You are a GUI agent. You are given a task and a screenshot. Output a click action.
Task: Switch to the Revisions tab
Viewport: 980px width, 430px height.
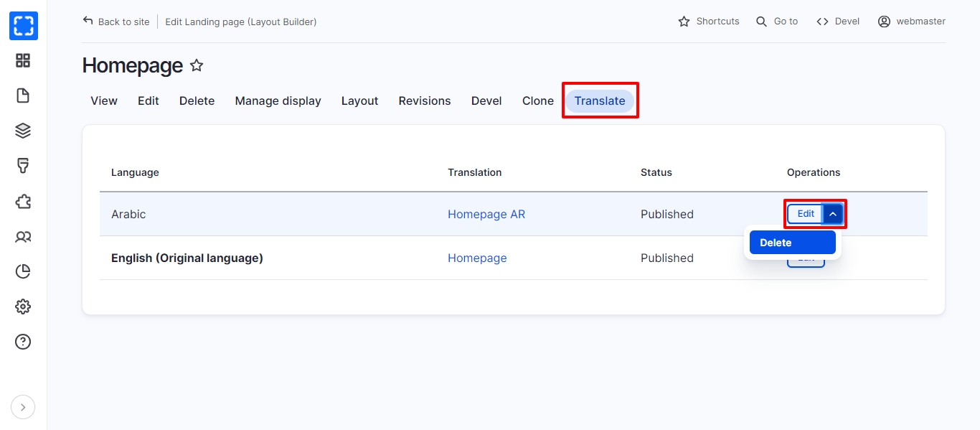click(424, 101)
